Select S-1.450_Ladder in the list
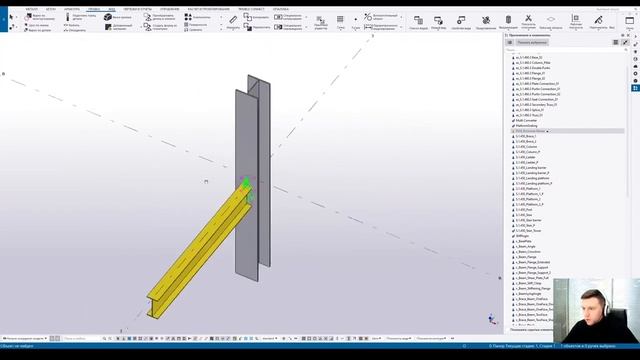Viewport: 640px width, 360px height. pyautogui.click(x=525, y=157)
